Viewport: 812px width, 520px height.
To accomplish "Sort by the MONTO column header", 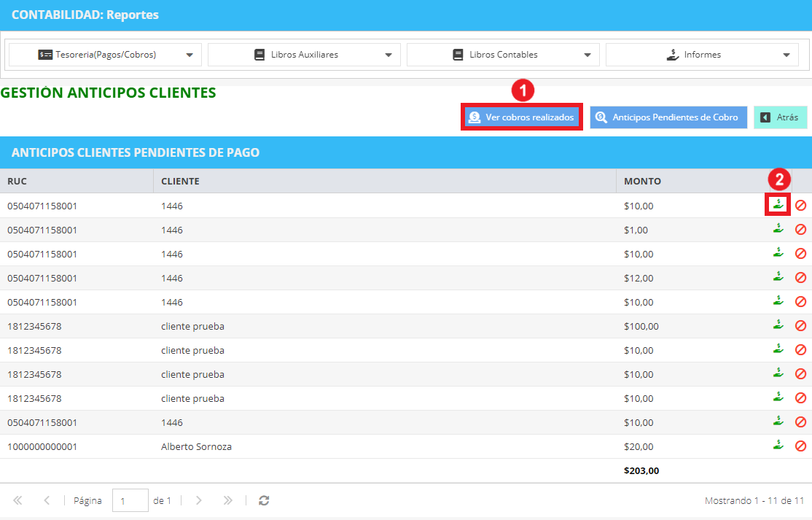I will click(642, 182).
